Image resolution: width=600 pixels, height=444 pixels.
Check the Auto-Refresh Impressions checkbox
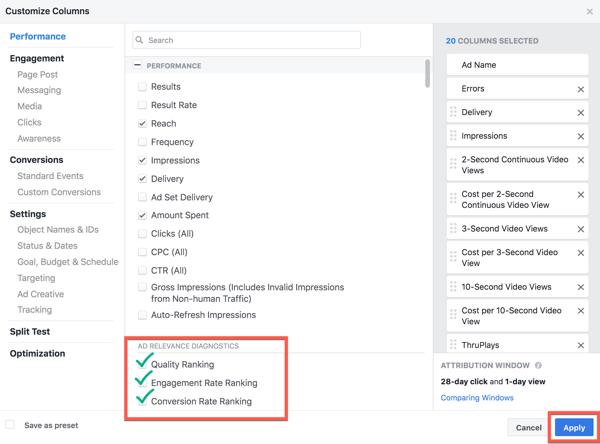142,315
